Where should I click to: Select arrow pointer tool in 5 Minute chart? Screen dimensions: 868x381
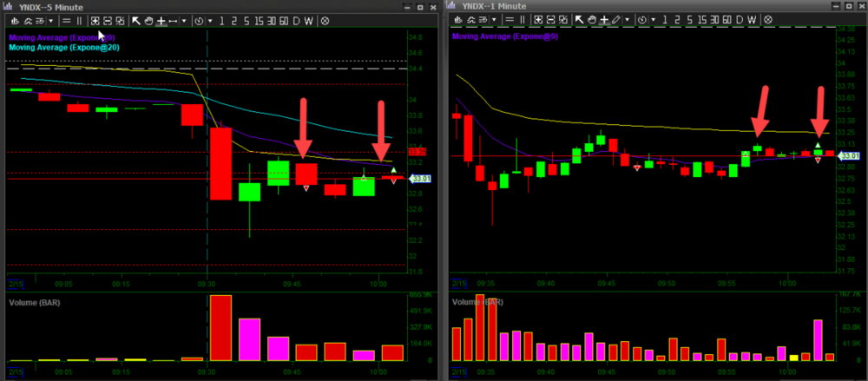click(136, 20)
